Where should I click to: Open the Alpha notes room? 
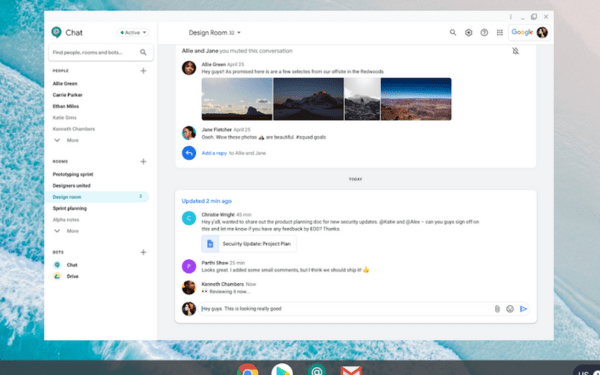[x=66, y=220]
